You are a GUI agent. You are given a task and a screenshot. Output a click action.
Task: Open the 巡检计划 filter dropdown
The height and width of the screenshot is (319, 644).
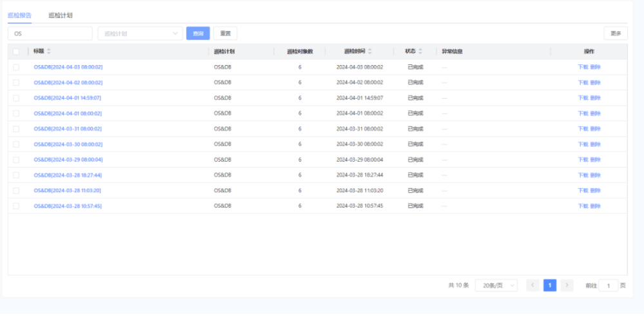click(140, 34)
